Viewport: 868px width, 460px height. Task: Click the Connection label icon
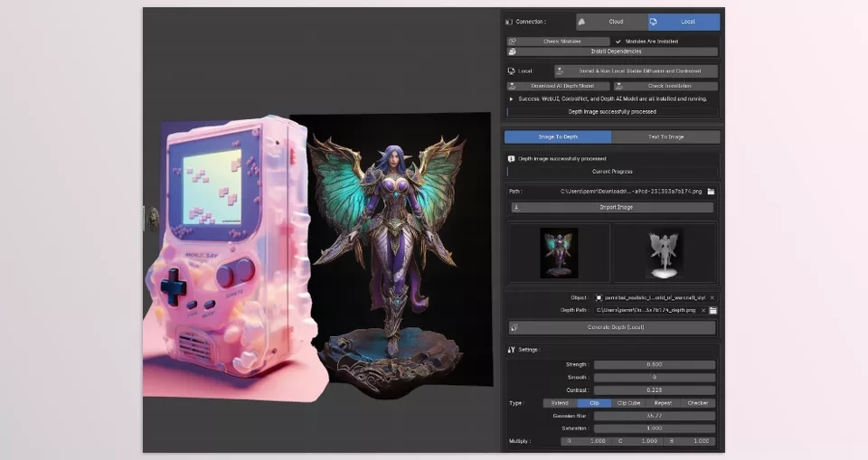click(509, 22)
